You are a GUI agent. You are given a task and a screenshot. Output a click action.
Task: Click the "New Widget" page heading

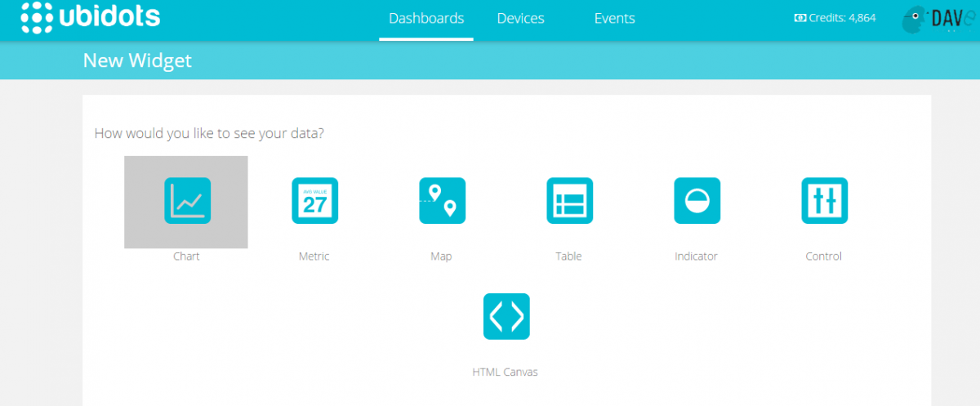click(x=137, y=60)
